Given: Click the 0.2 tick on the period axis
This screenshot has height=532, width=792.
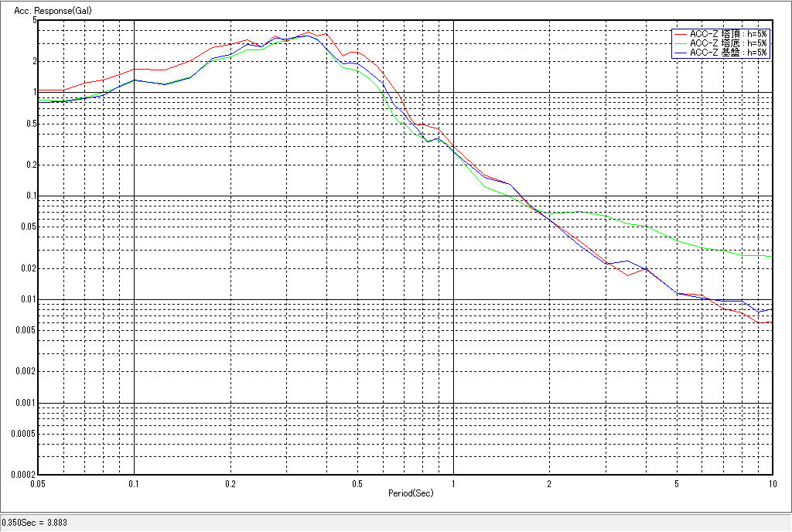Looking at the screenshot, I should [x=230, y=483].
